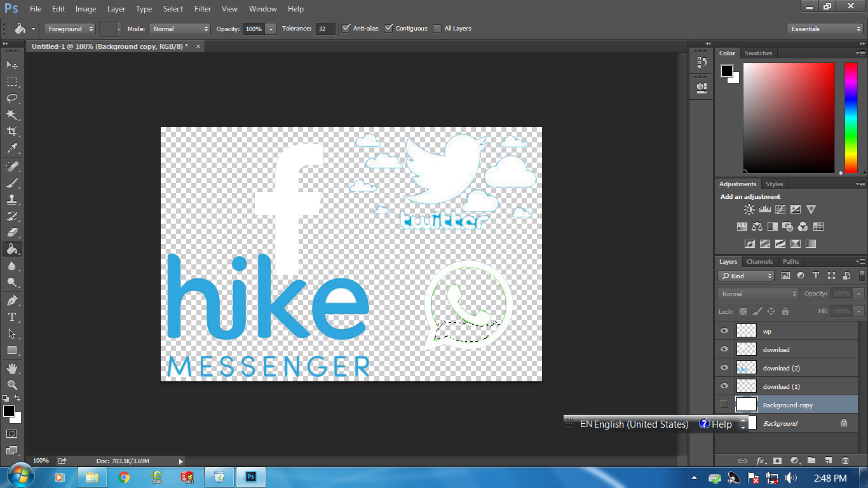868x488 pixels.
Task: Hide the download (1) layer
Action: point(724,386)
